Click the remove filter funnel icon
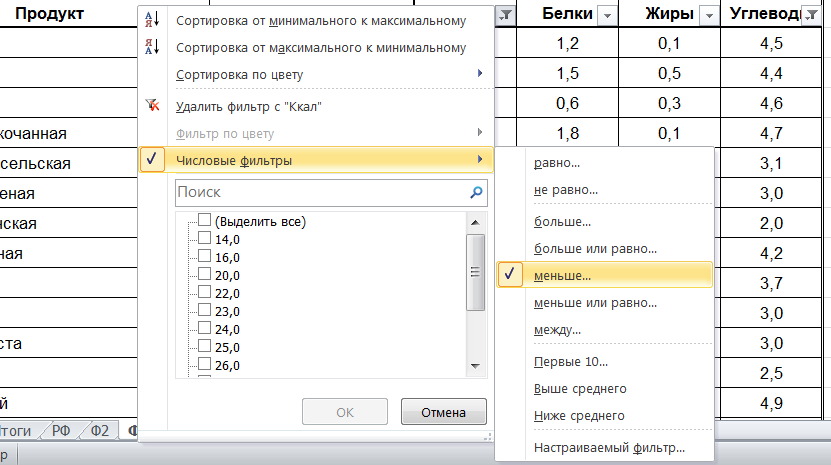Screen dimensions: 831x465 (x=153, y=105)
